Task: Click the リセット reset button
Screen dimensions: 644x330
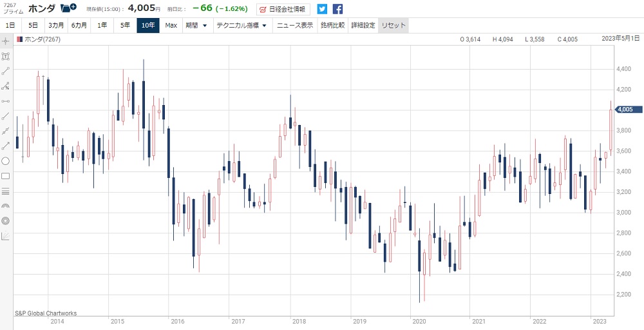Action: click(393, 26)
